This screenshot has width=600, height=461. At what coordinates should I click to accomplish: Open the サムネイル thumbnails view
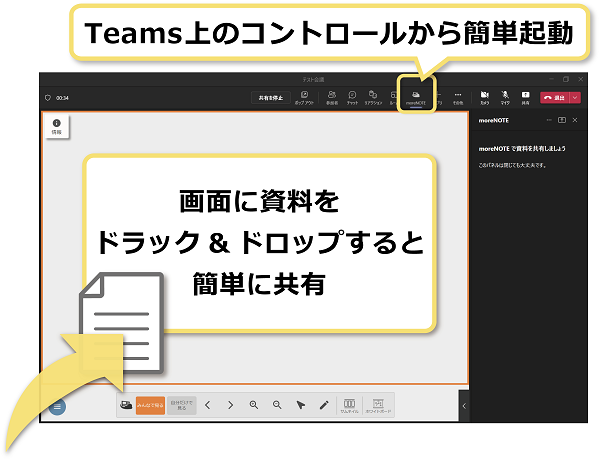[349, 406]
